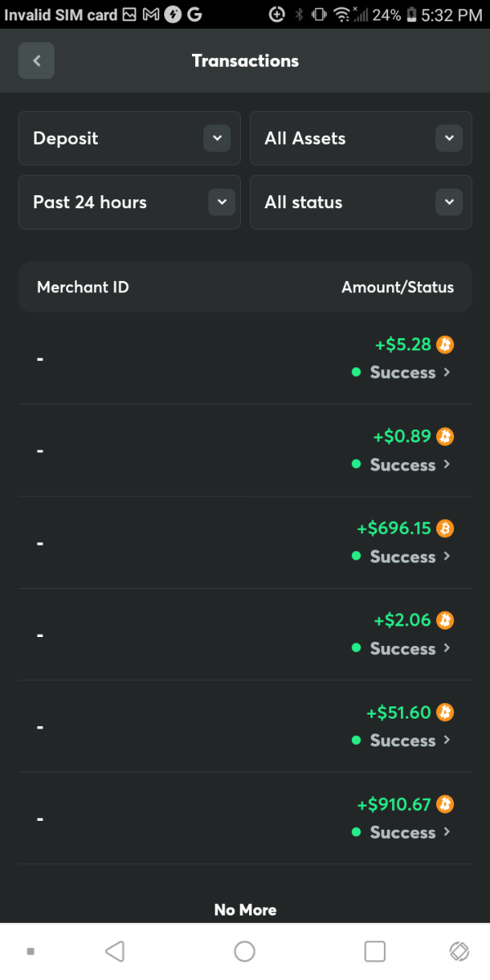The image size is (490, 980).
Task: Expand the All status filter dropdown
Action: [360, 203]
